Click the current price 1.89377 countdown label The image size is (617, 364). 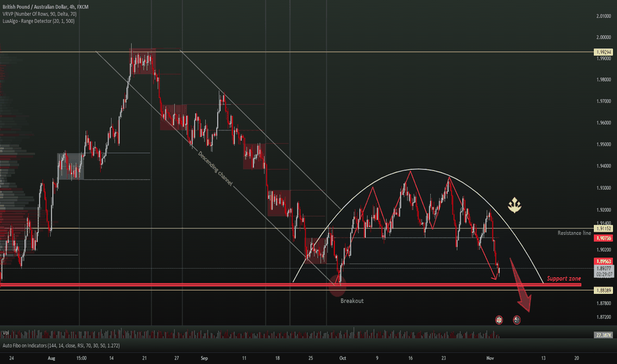pos(604,271)
